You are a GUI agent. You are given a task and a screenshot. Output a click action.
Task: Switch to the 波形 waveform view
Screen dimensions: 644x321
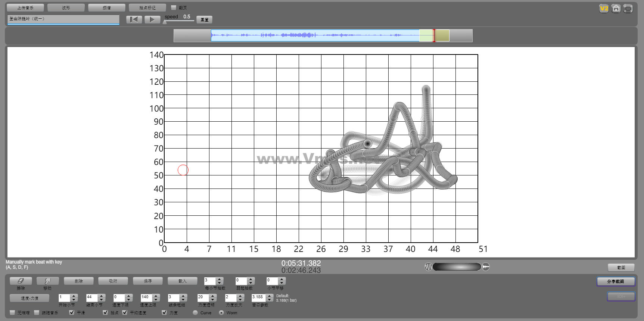pyautogui.click(x=66, y=8)
